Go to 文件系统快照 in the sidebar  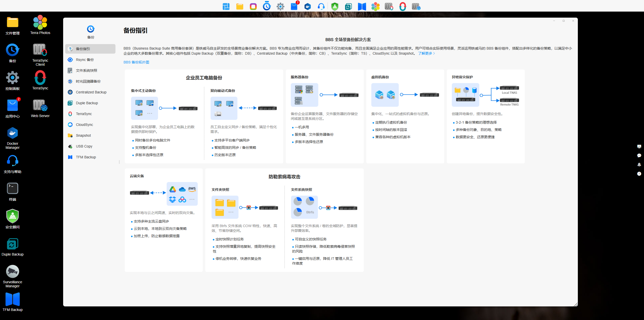click(x=90, y=70)
